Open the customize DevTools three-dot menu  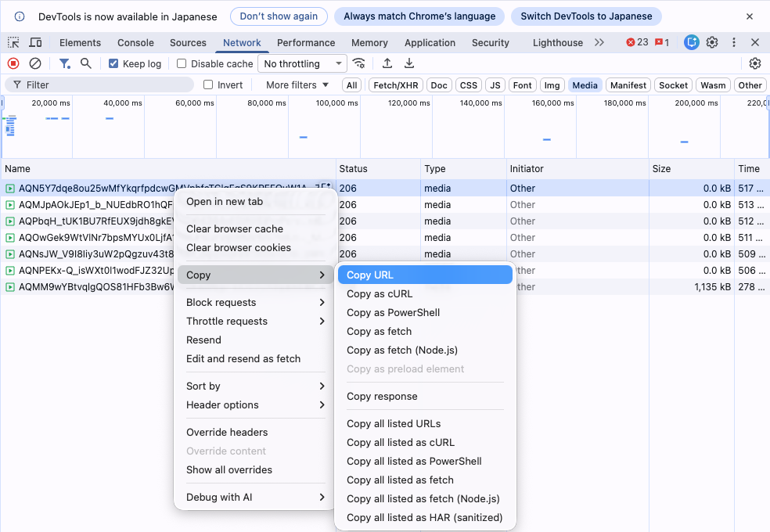coord(734,43)
